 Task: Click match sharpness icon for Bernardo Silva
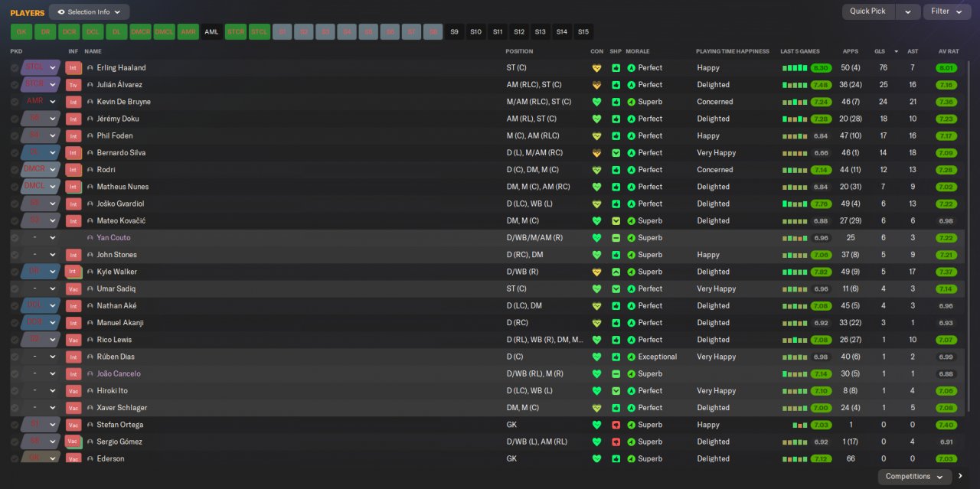point(616,153)
